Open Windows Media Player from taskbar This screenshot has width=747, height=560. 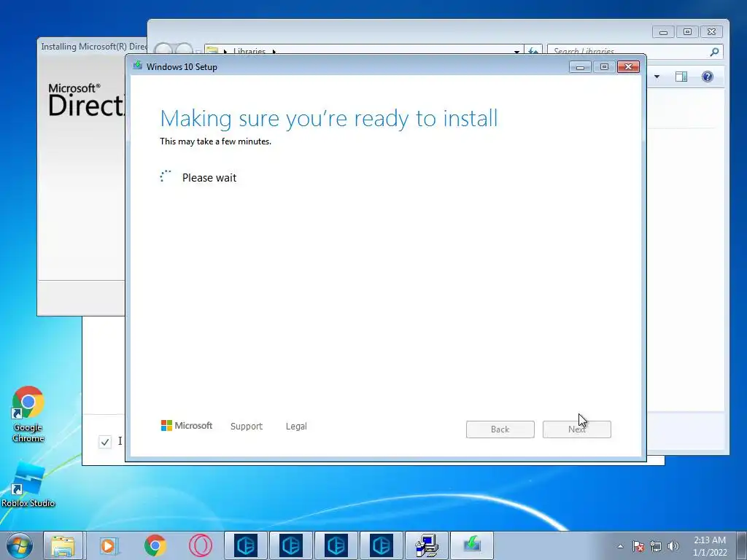tap(109, 545)
